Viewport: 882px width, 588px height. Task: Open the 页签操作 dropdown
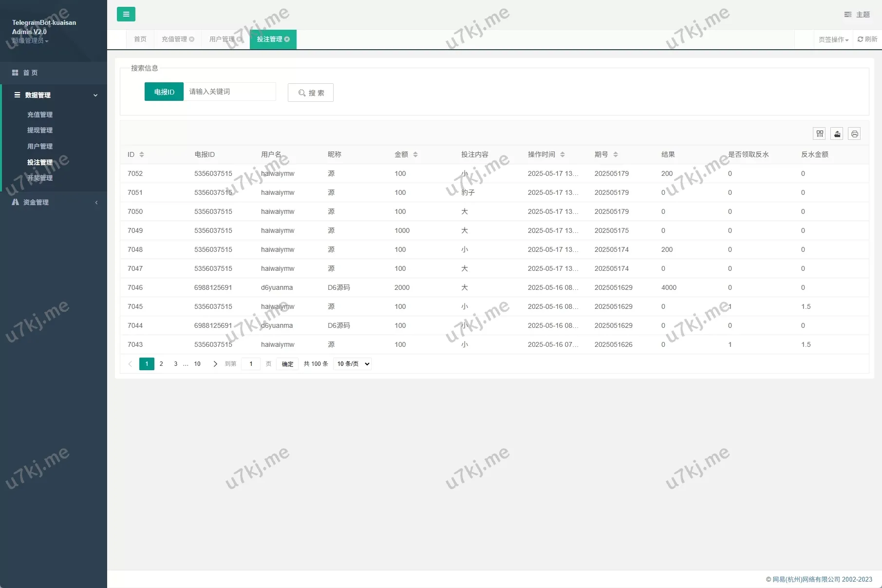pyautogui.click(x=833, y=39)
